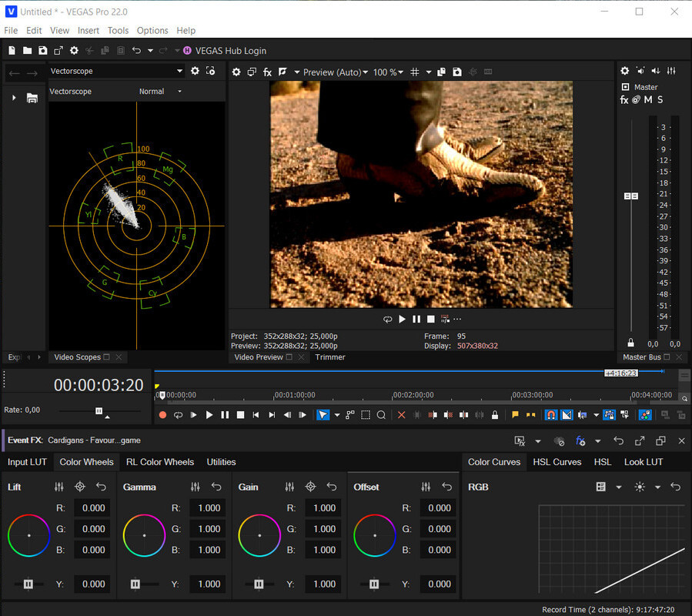Open Master Bus audio properties gear
This screenshot has width=692, height=616.
coord(625,71)
